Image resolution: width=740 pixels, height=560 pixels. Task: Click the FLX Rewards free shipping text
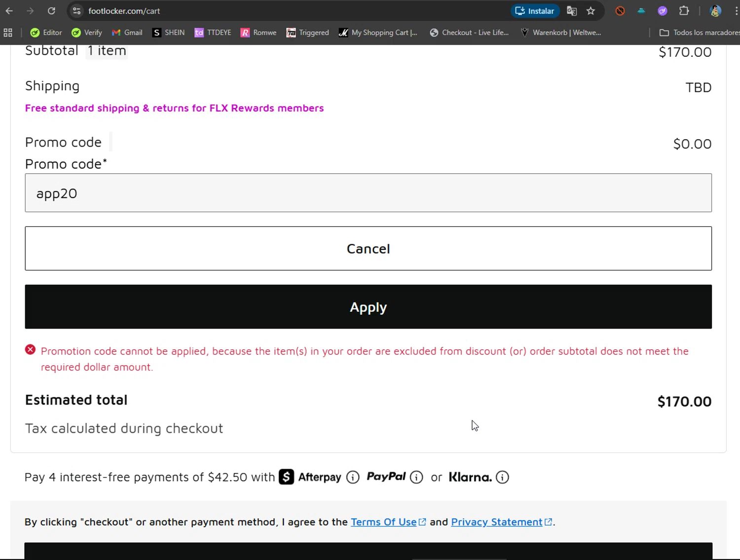[x=174, y=108]
